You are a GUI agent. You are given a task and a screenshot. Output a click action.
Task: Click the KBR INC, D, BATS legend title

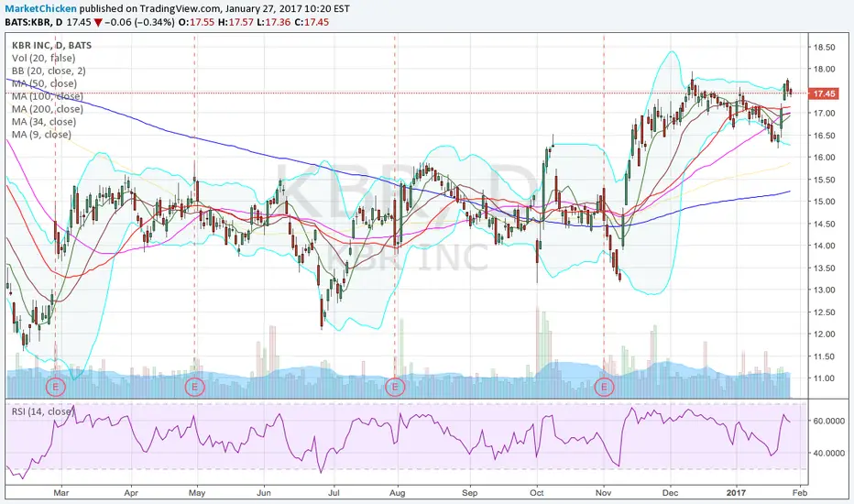[x=51, y=45]
